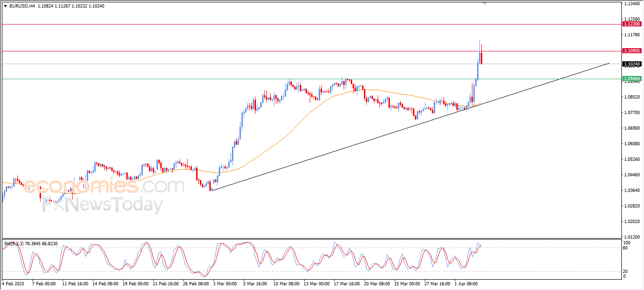Click the 7 Feb 00:00 time label
This screenshot has height=290, width=644.
click(43, 284)
